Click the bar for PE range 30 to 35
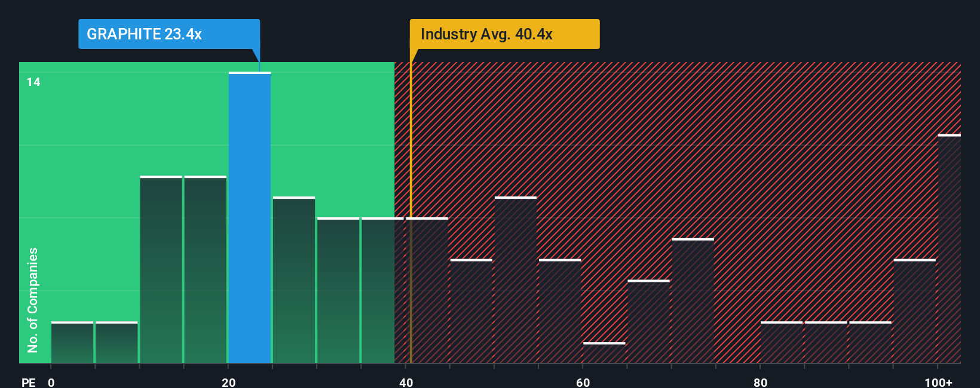980x388 pixels. click(338, 290)
